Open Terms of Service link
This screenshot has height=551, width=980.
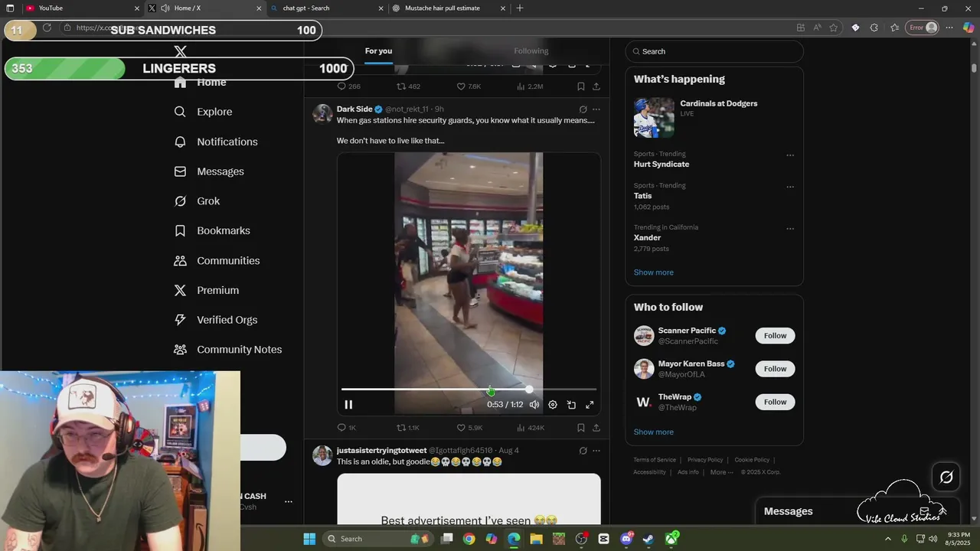[655, 460]
